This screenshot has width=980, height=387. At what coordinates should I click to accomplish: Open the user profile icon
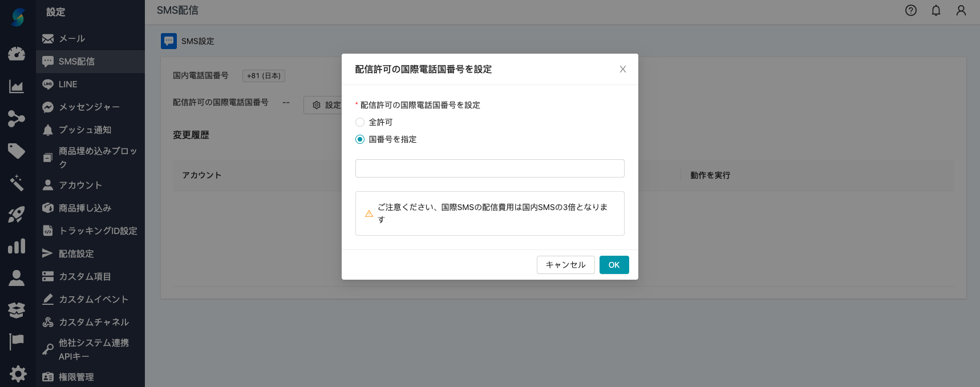[961, 10]
